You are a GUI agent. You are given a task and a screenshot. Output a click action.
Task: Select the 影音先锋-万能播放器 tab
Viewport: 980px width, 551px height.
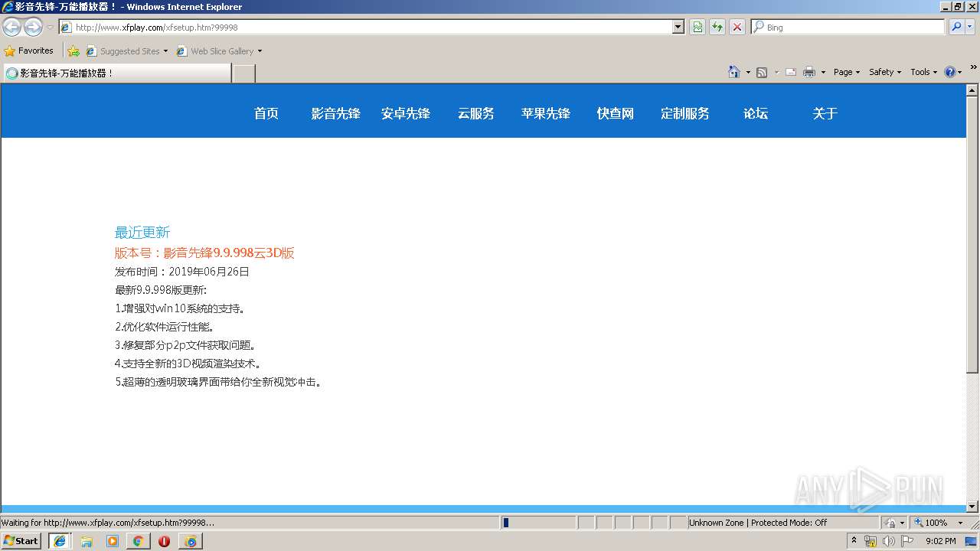(116, 73)
